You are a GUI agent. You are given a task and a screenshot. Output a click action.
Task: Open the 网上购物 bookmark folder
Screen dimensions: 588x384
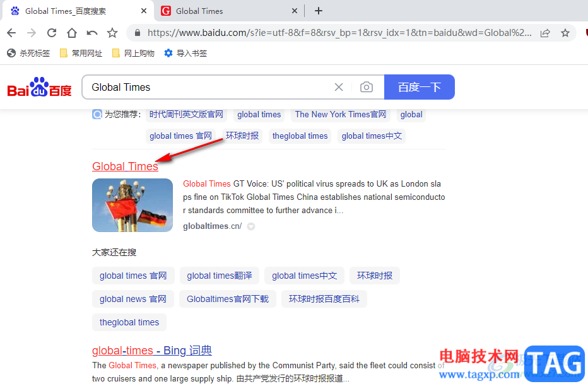pyautogui.click(x=134, y=53)
